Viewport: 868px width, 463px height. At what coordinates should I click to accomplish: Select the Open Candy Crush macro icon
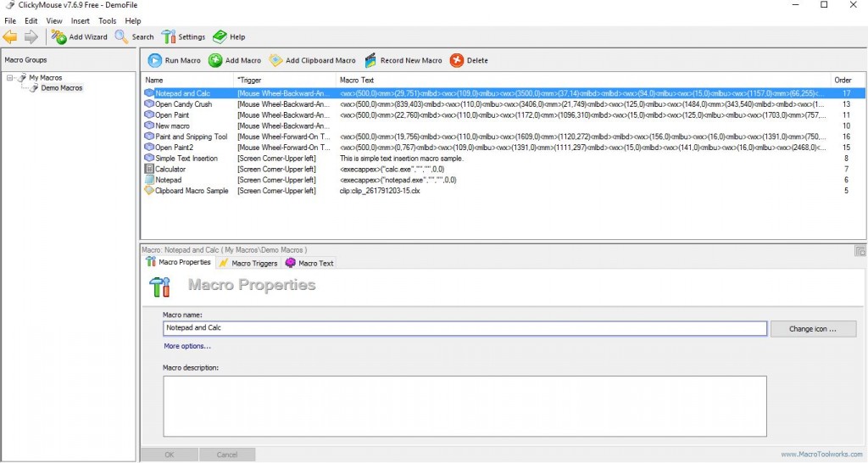coord(149,104)
